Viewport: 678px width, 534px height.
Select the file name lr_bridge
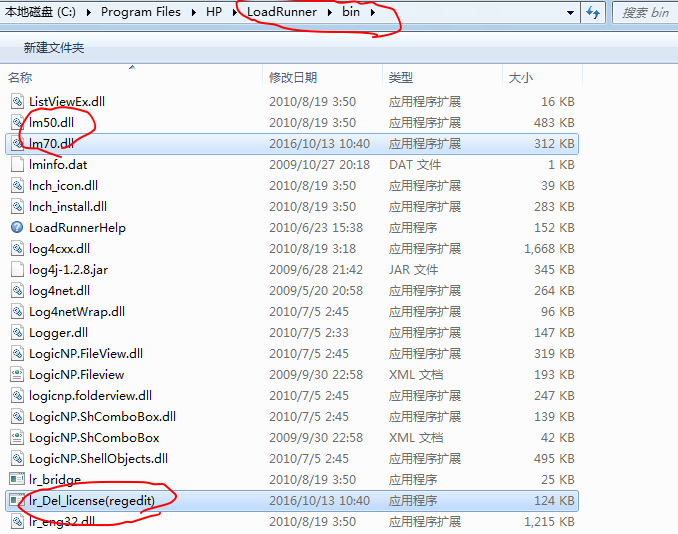pos(55,480)
